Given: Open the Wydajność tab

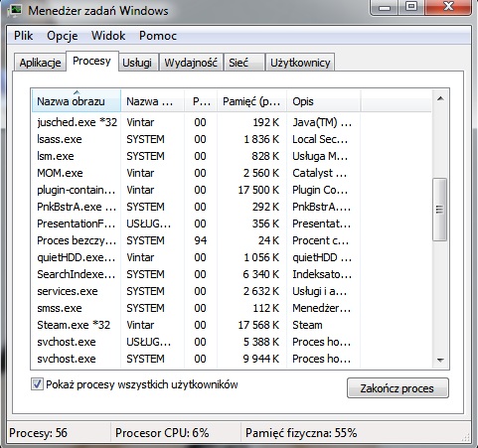Looking at the screenshot, I should (x=191, y=63).
